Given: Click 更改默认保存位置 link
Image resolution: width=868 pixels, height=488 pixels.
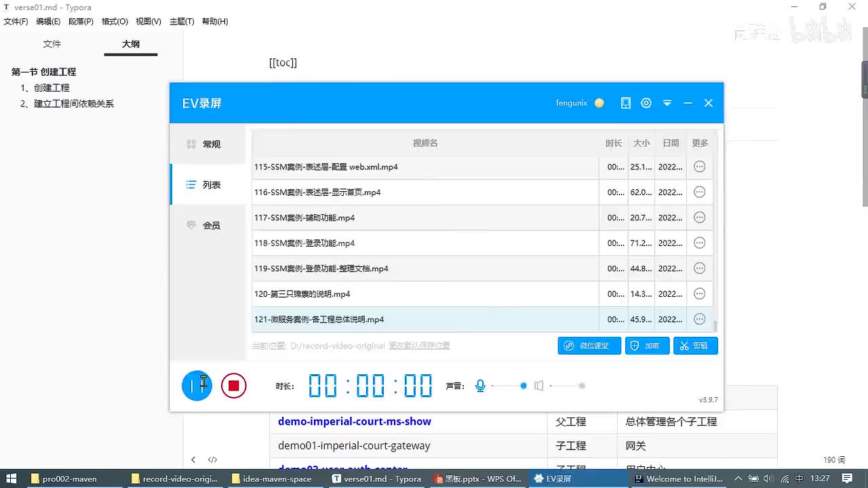Looking at the screenshot, I should click(x=419, y=346).
